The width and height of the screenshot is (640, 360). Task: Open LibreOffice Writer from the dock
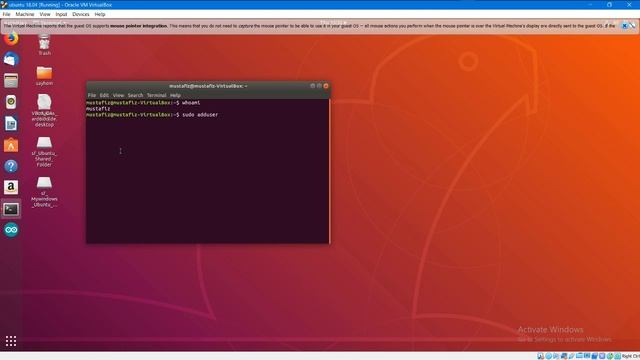pos(11,123)
